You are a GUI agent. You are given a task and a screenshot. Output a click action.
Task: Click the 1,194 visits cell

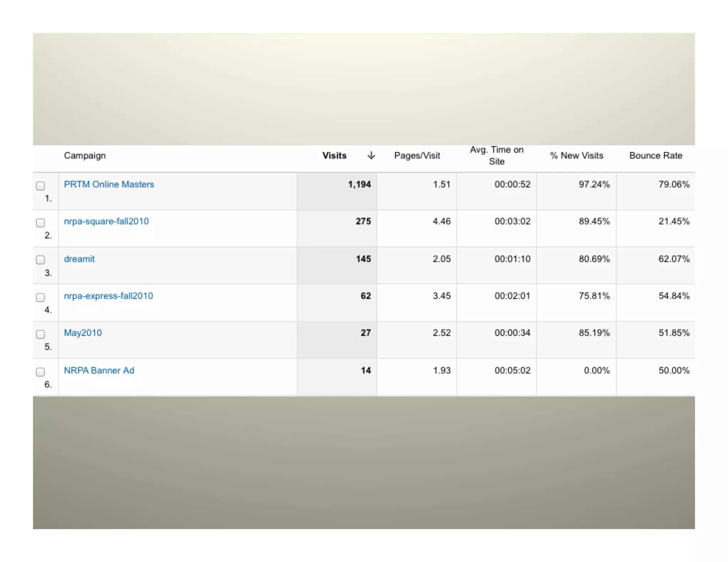(359, 184)
